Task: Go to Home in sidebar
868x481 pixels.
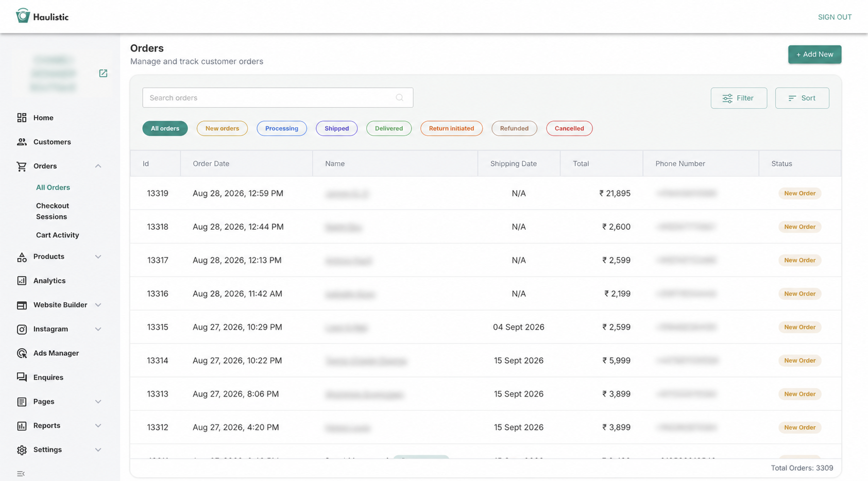Action: 43,117
